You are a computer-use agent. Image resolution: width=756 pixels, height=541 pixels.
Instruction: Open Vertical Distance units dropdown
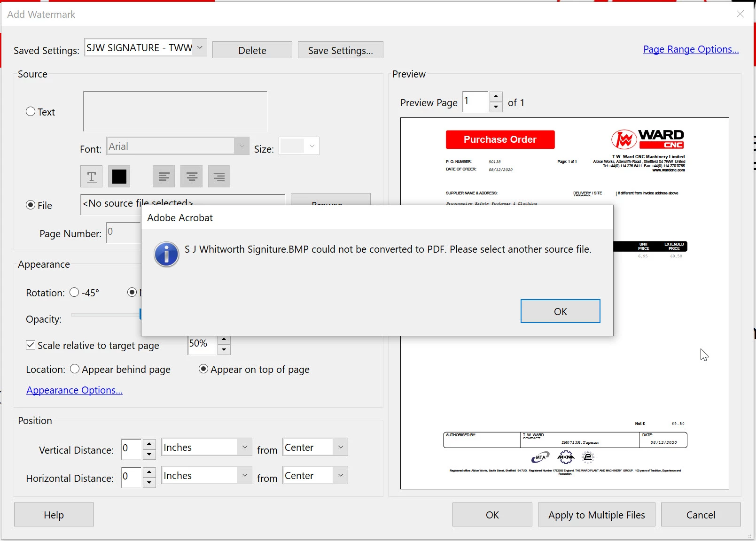pyautogui.click(x=244, y=447)
